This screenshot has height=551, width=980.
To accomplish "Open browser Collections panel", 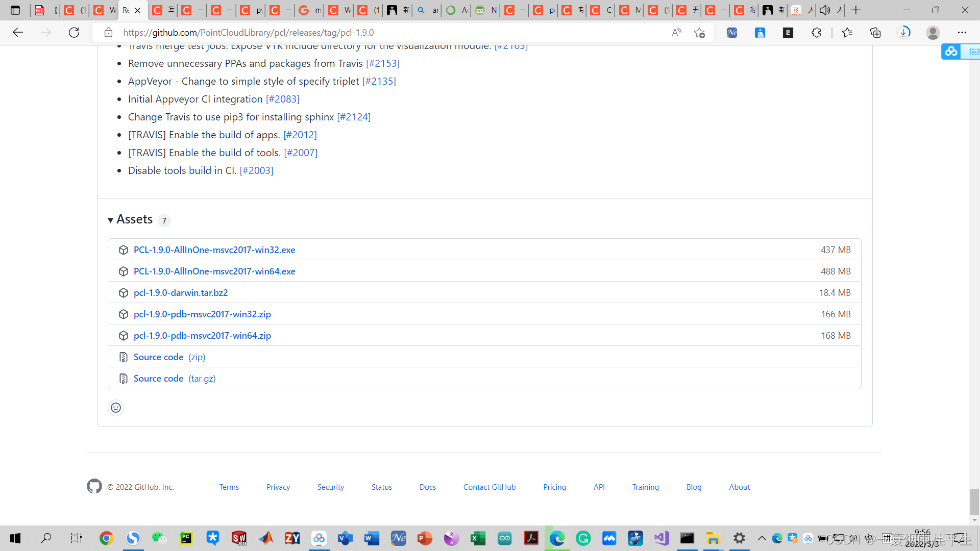I will pyautogui.click(x=875, y=33).
